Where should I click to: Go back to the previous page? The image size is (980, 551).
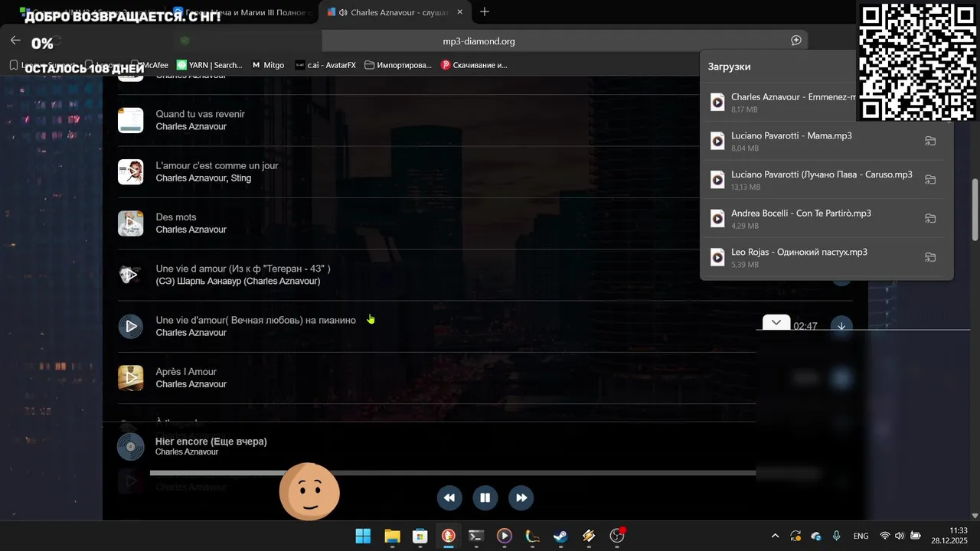pos(15,41)
